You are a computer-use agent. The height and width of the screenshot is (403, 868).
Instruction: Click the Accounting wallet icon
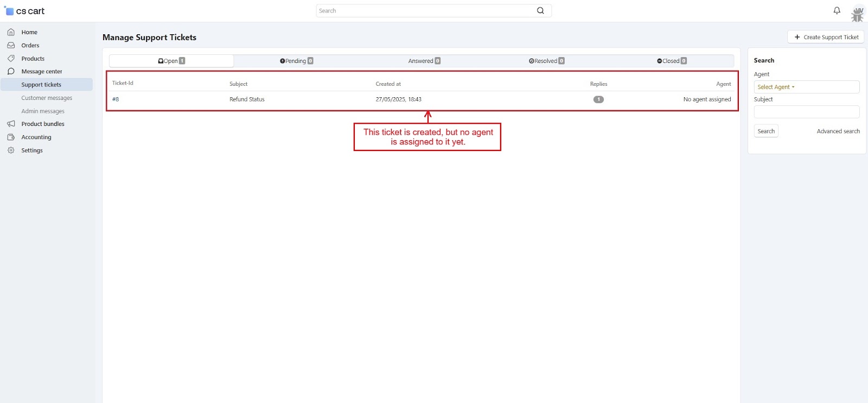11,137
